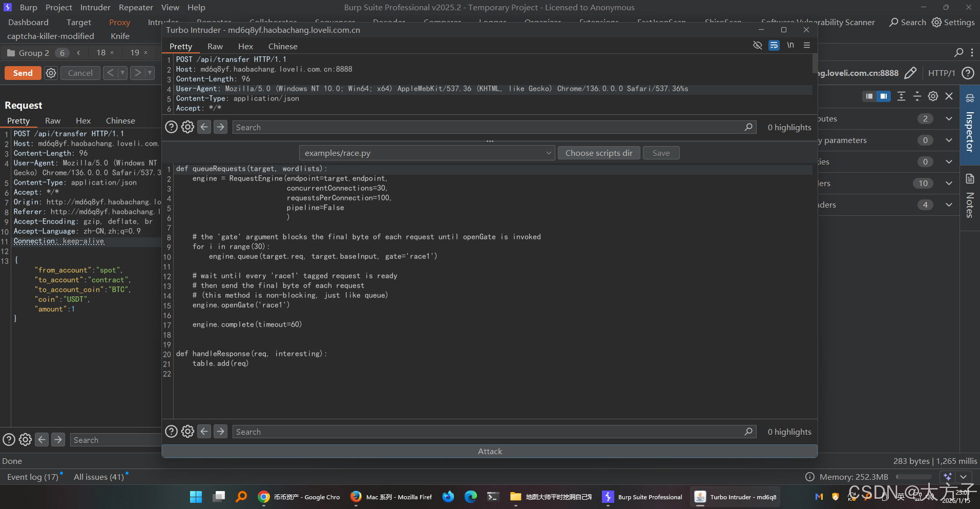980x509 pixels.
Task: Expand the Group 2 tab group
Action: point(34,53)
